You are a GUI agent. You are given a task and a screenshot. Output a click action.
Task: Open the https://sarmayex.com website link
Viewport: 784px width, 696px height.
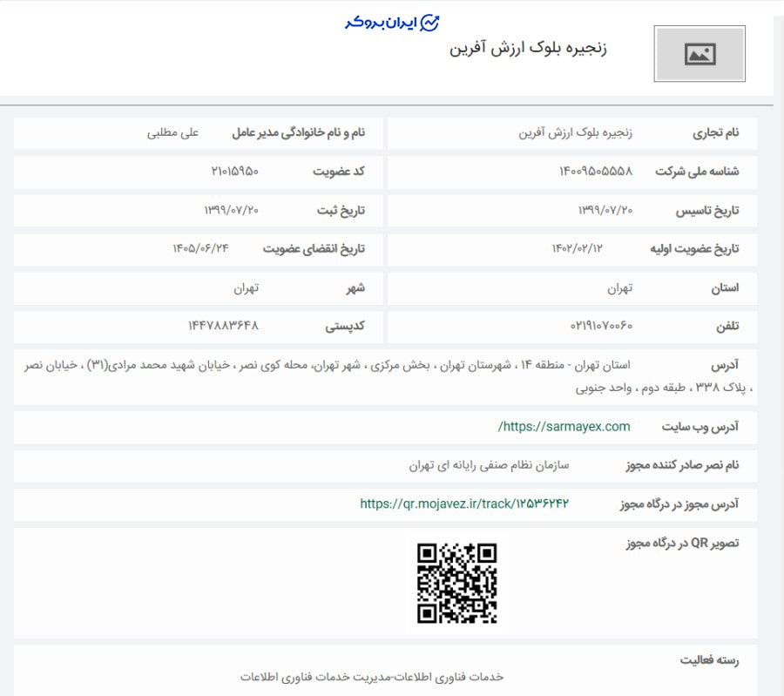coord(564,427)
